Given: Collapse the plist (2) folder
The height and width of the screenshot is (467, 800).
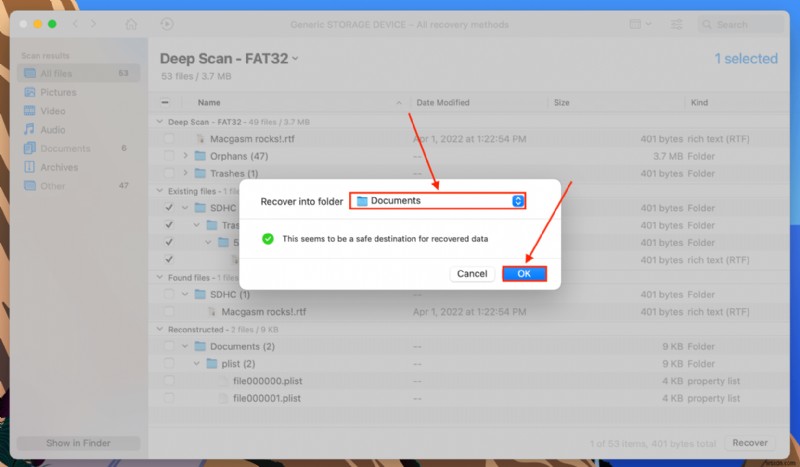Looking at the screenshot, I should click(x=196, y=364).
